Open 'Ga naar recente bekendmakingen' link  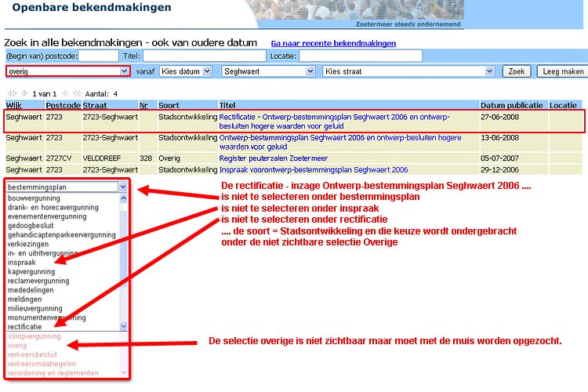pos(333,43)
